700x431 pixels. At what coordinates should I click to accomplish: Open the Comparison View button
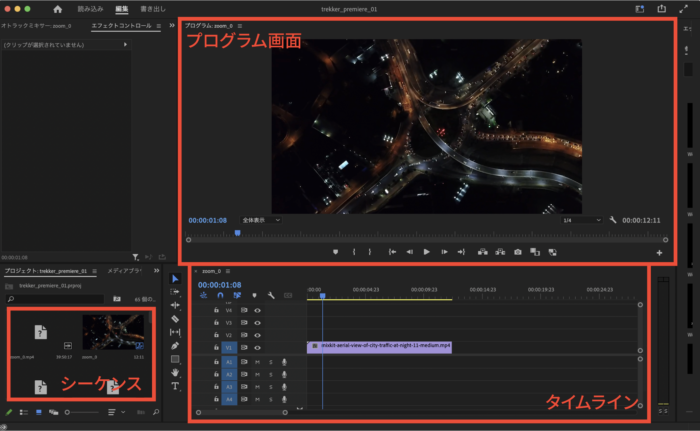coord(535,252)
